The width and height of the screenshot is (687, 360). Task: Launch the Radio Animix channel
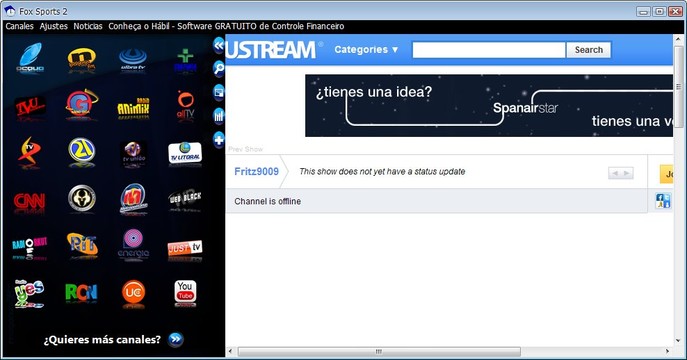coord(133,108)
